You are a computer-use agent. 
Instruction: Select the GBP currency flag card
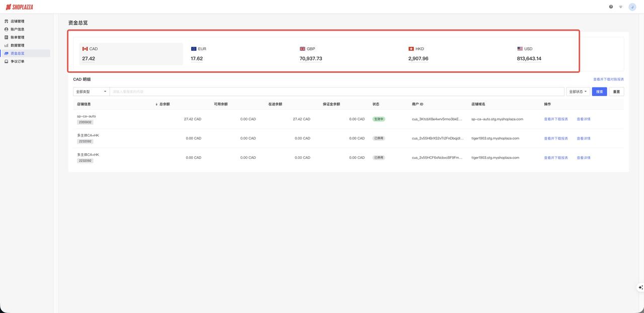click(x=348, y=54)
